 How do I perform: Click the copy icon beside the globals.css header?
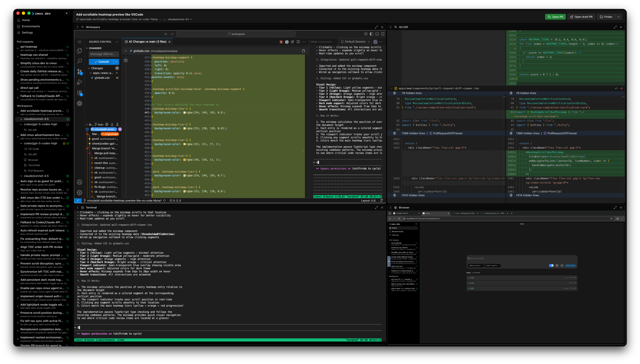pos(303,51)
